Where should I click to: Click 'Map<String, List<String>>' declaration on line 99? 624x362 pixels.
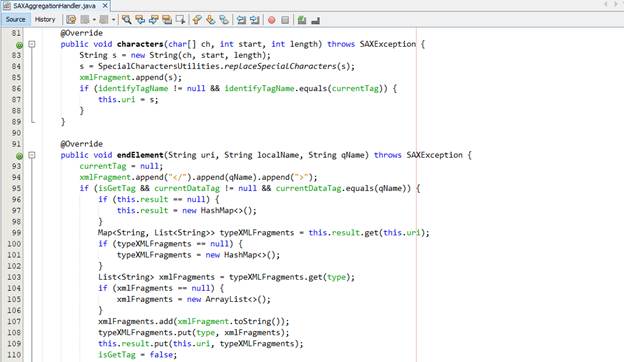(157, 233)
